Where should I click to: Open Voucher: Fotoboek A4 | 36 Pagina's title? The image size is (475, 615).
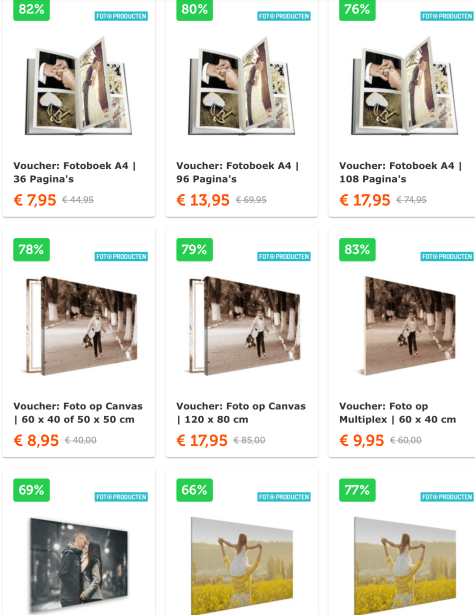pyautogui.click(x=75, y=172)
